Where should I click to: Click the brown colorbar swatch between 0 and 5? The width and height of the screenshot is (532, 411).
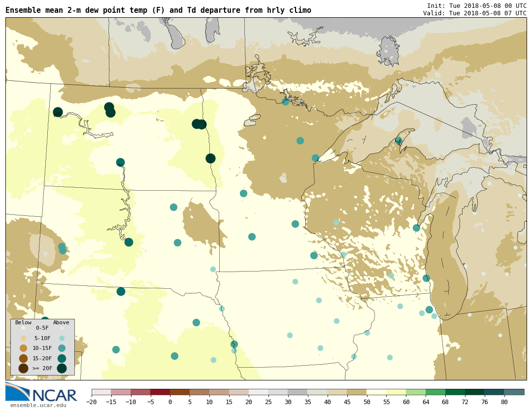coord(180,392)
